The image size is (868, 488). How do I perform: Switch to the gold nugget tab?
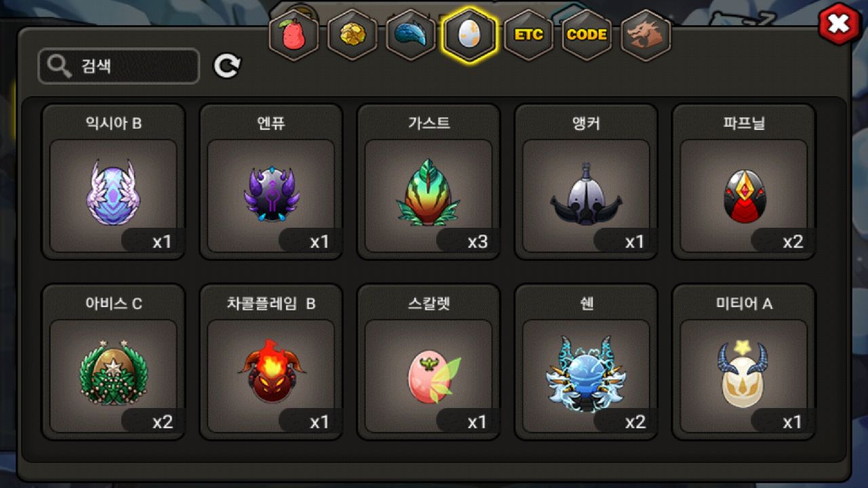pyautogui.click(x=352, y=35)
